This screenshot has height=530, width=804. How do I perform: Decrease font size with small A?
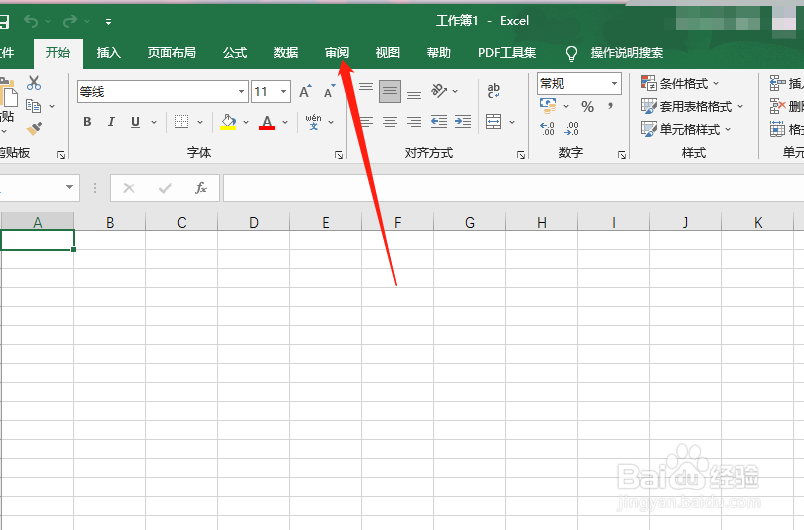pyautogui.click(x=329, y=91)
